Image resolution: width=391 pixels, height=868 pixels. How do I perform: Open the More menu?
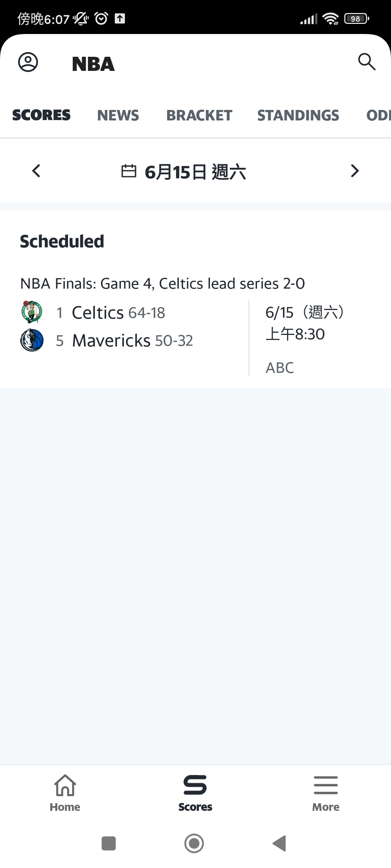click(326, 792)
